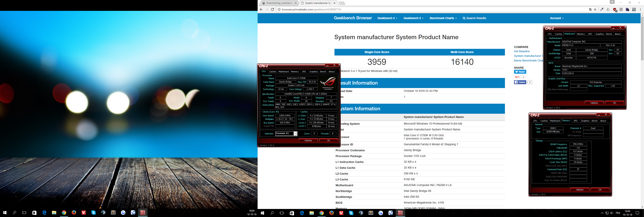
Task: Open the Processor #1 selection dropdown in CPU-Z
Action: [x=286, y=134]
